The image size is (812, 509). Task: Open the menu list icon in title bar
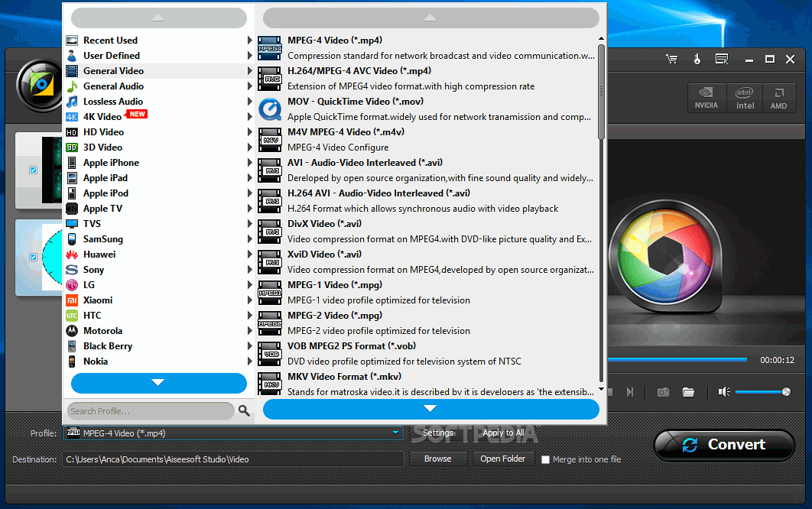pos(722,59)
